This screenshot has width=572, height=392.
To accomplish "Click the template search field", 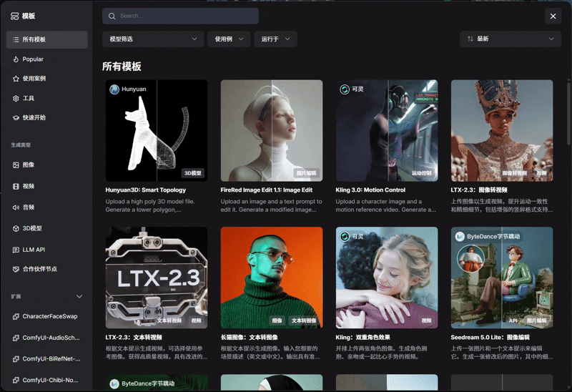I will pos(180,16).
